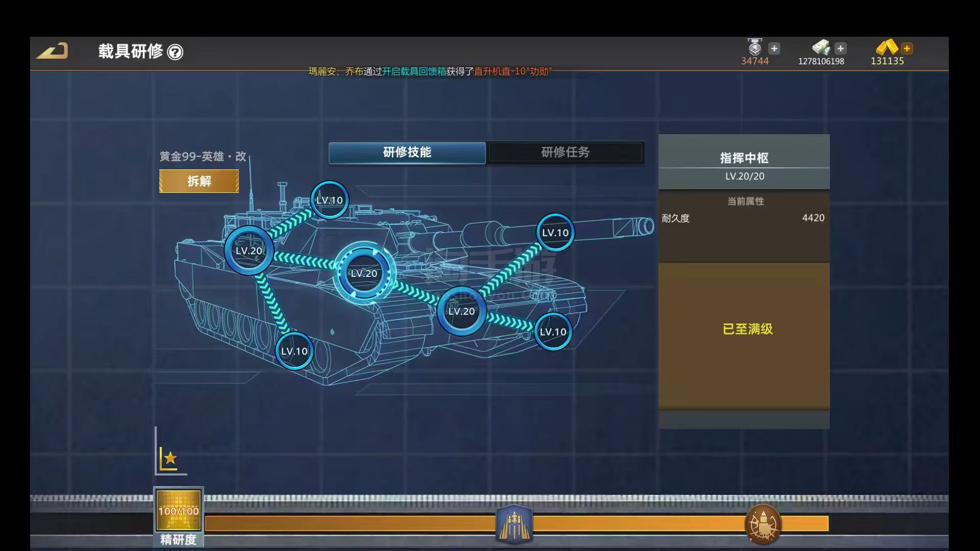This screenshot has height=551, width=980.
Task: Select the LV.10 node at lower right
Action: click(553, 332)
